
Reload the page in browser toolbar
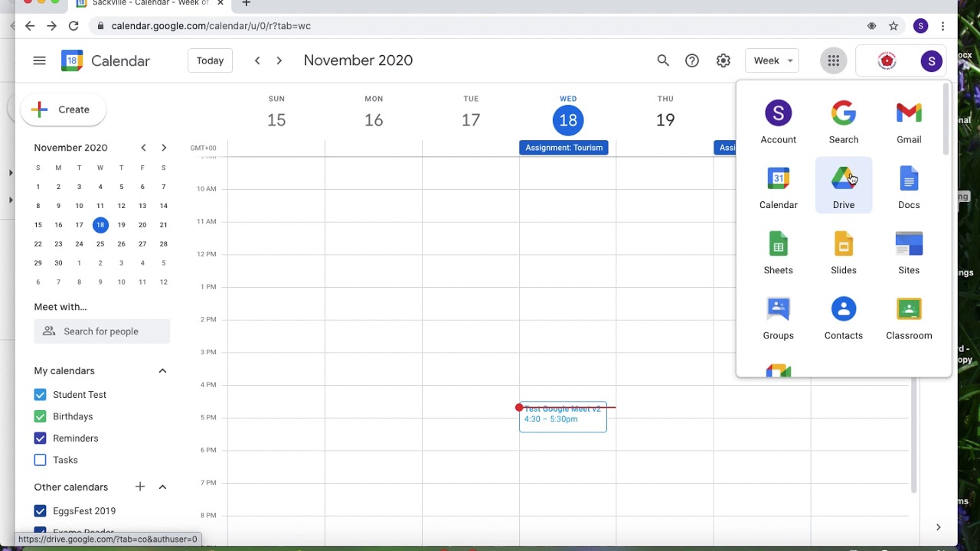click(73, 26)
